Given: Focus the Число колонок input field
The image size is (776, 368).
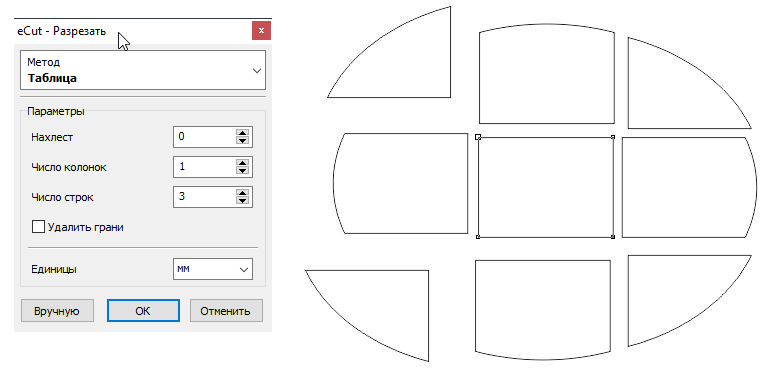Looking at the screenshot, I should 205,167.
